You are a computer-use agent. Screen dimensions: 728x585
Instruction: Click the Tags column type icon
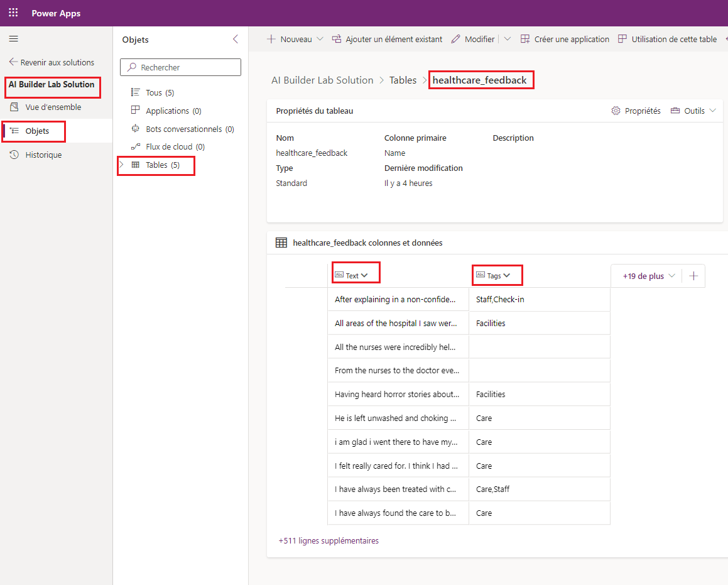(481, 275)
